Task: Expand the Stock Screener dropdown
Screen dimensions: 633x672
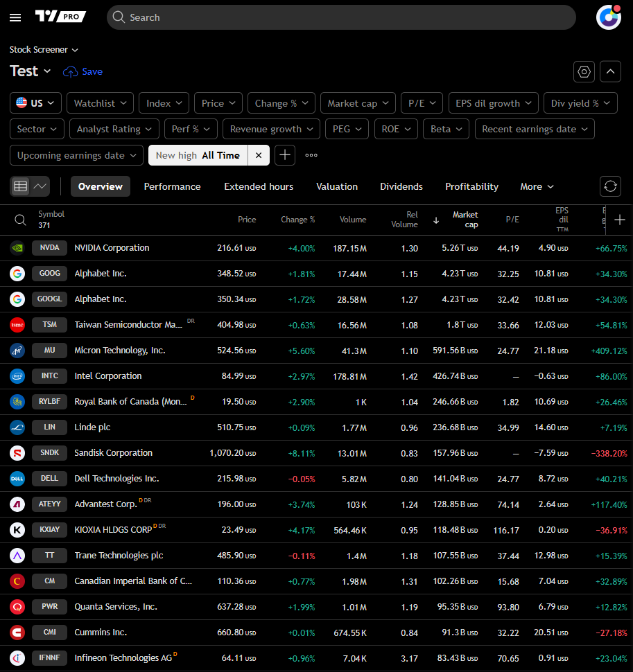Action: (44, 50)
